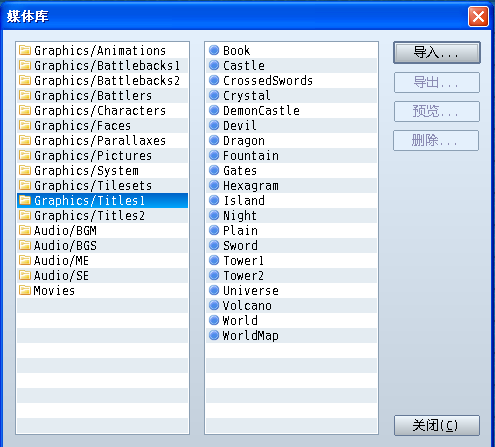Click the folder icon for Graphics/Parallaxes
Viewport: 495px width, 447px height.
point(25,140)
